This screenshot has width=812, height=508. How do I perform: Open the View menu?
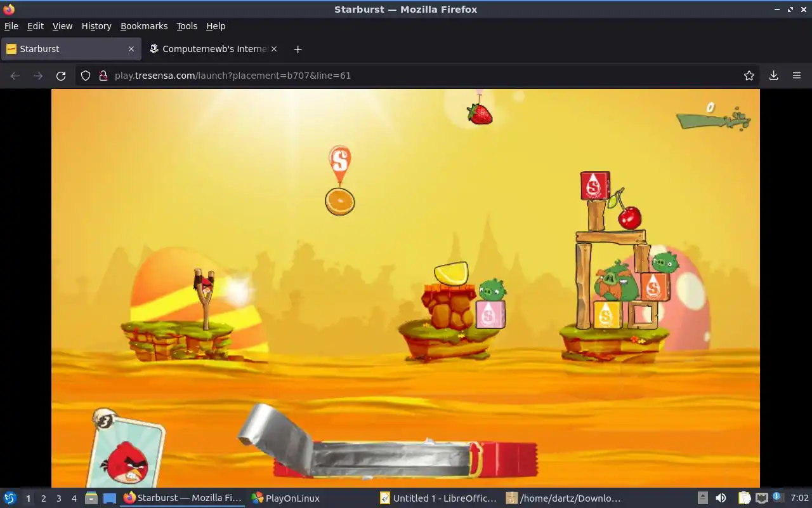[x=62, y=26]
